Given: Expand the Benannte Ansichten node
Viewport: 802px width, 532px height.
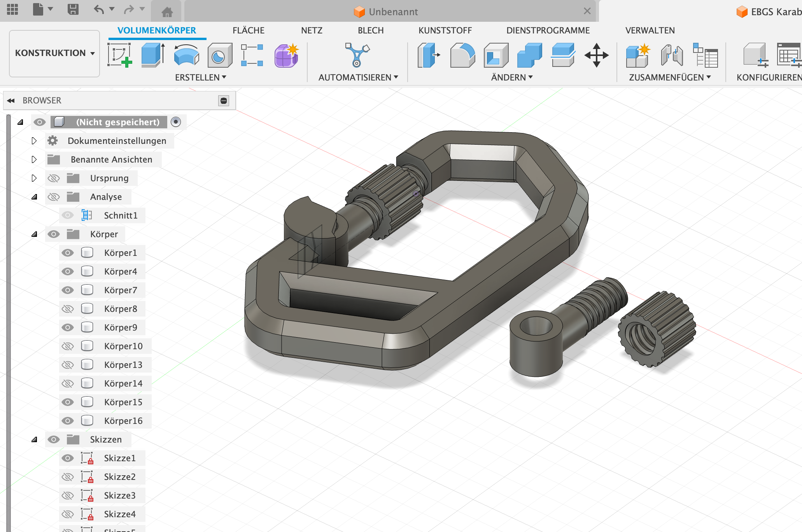Looking at the screenshot, I should coord(34,159).
